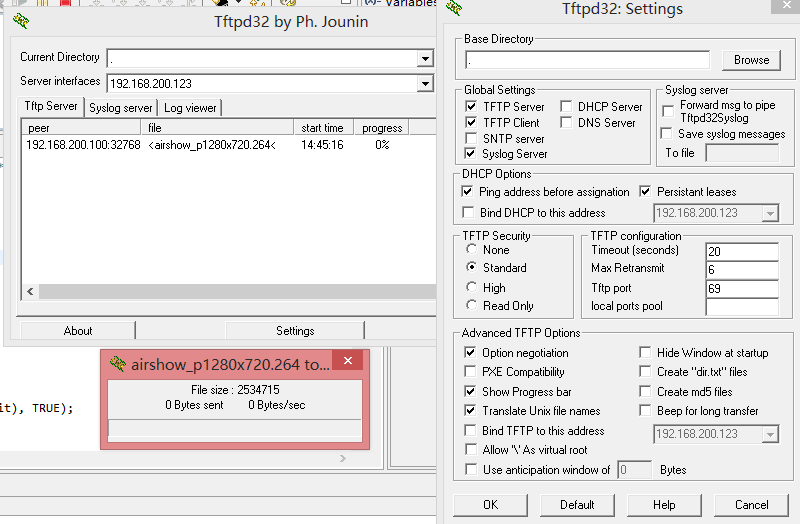Toggle the TFTP Server checkbox
Image resolution: width=800 pixels, height=524 pixels.
point(471,107)
